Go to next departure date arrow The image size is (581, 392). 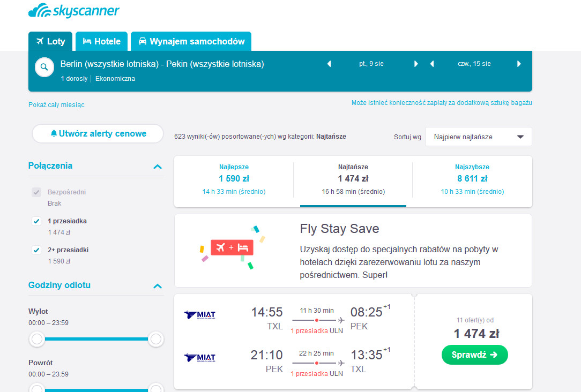point(416,64)
